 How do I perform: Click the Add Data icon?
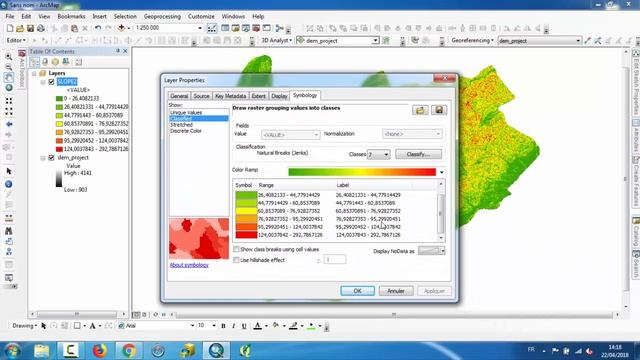coord(121,28)
